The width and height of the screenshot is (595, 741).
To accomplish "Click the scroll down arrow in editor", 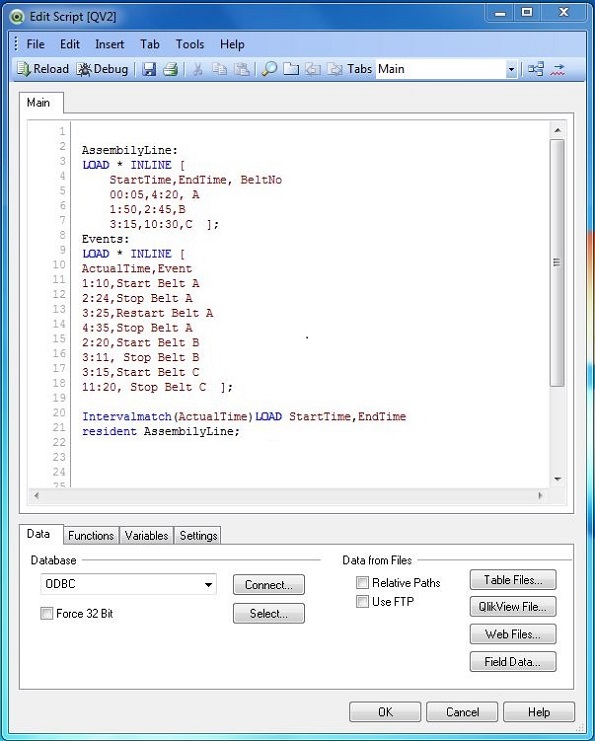I will 558,479.
